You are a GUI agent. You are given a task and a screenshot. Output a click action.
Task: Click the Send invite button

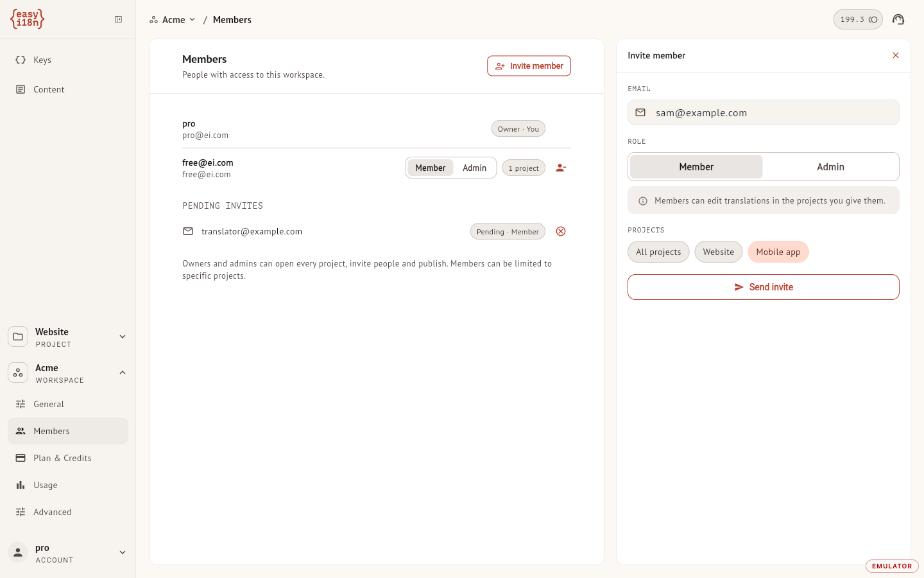tap(764, 287)
